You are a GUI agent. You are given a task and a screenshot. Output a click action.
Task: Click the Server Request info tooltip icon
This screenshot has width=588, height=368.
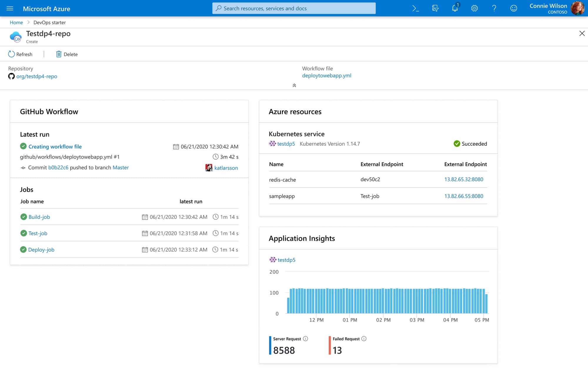pyautogui.click(x=305, y=339)
